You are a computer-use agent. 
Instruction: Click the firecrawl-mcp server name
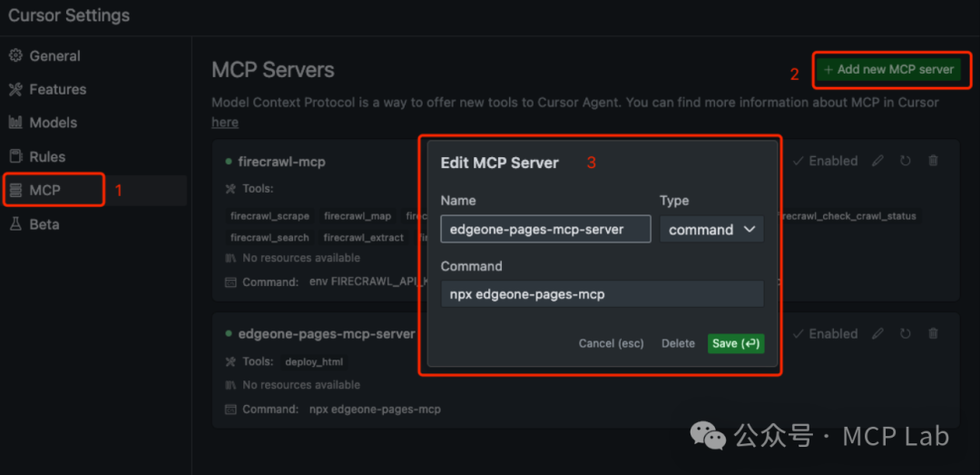[282, 162]
